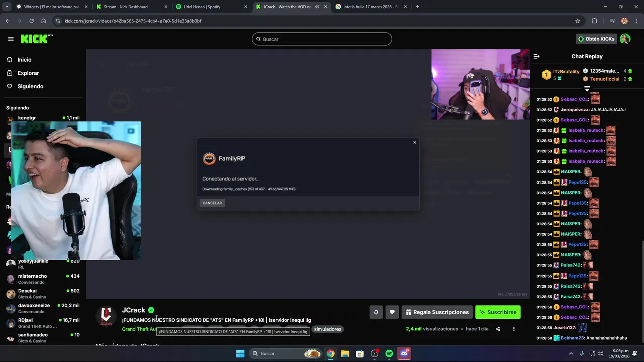Viewport: 644px width, 362px height.
Task: Go back in the browser
Action: pyautogui.click(x=7, y=21)
